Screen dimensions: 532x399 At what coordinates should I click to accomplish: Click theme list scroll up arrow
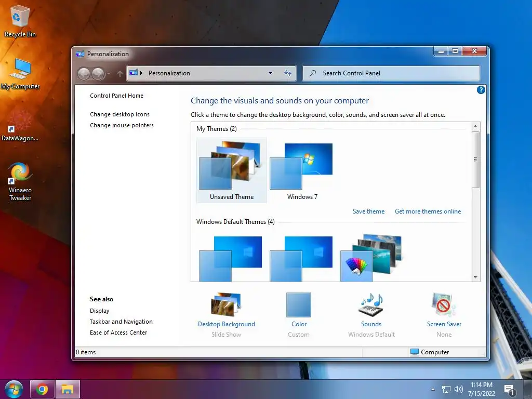[475, 126]
